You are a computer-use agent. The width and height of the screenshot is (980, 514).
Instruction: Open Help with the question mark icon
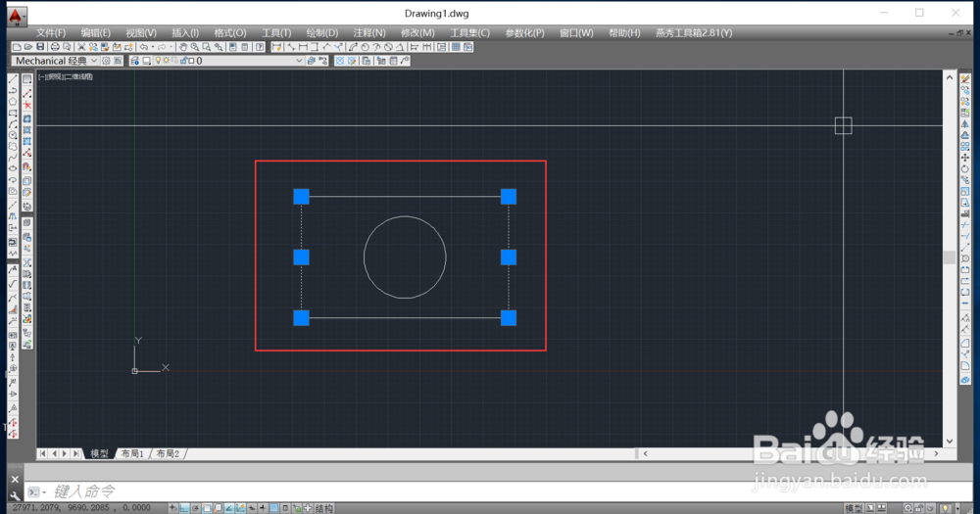click(x=260, y=47)
